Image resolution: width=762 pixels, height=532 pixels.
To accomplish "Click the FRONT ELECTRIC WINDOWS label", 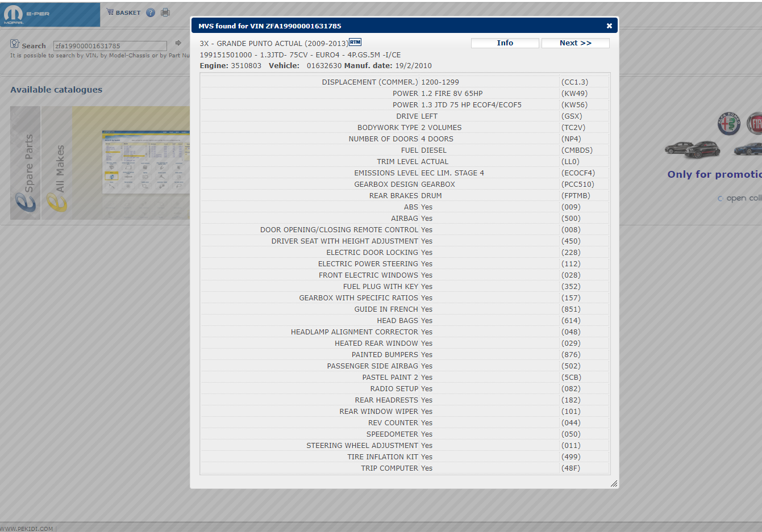I will coord(368,275).
